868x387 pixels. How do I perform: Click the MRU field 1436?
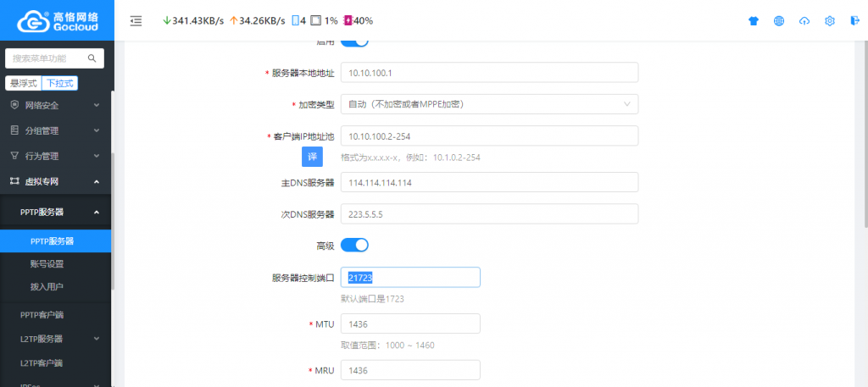tap(410, 370)
